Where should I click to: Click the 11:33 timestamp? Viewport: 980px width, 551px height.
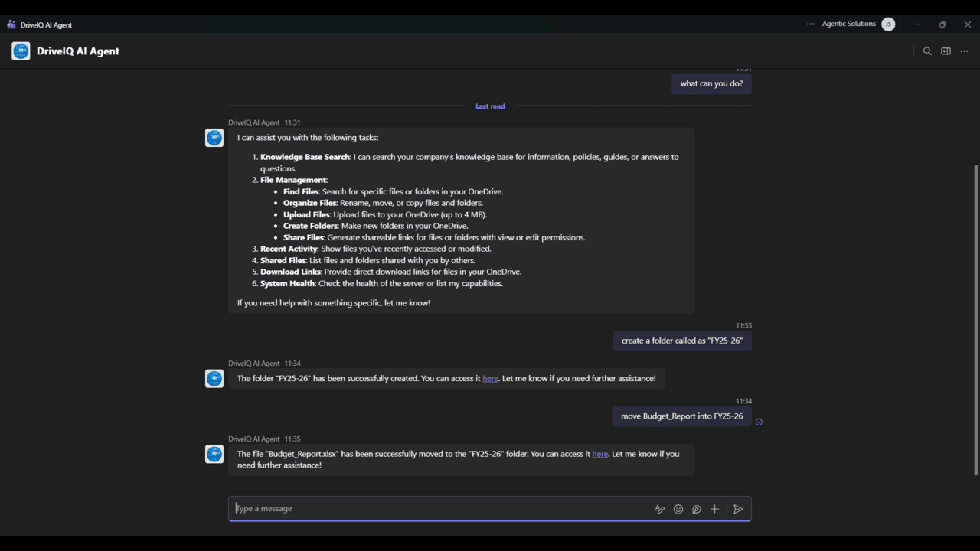tap(743, 325)
